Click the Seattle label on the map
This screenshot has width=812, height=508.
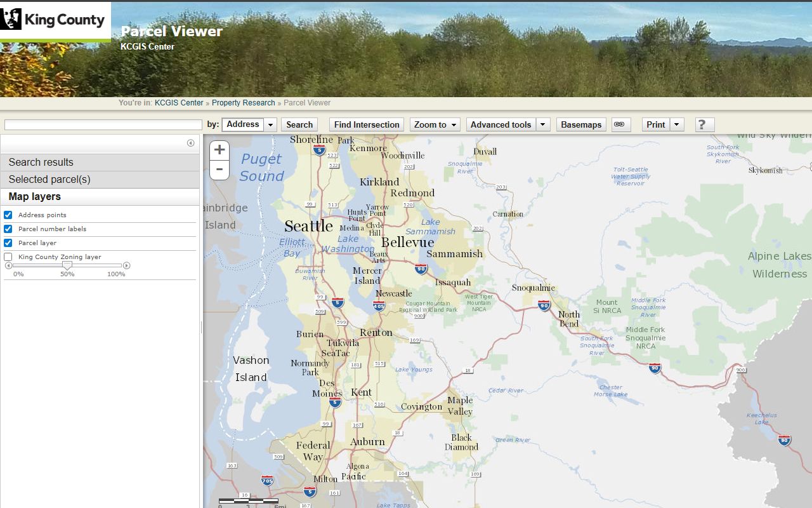click(x=308, y=226)
